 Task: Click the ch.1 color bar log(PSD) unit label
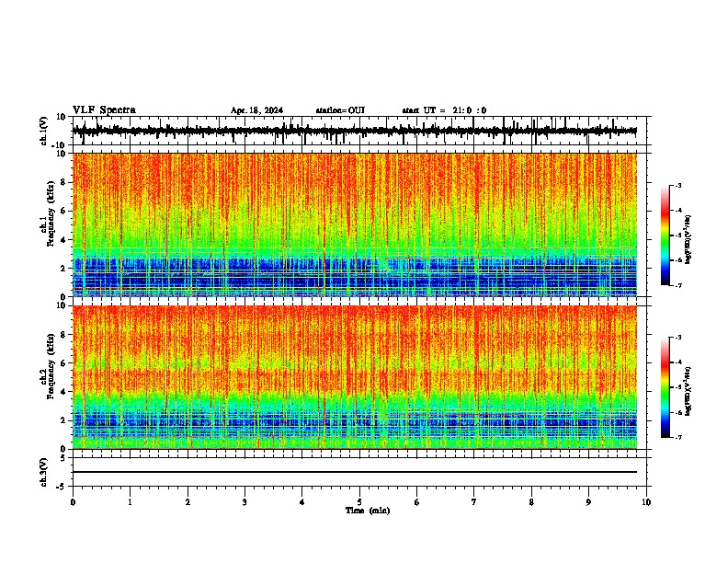[x=688, y=240]
